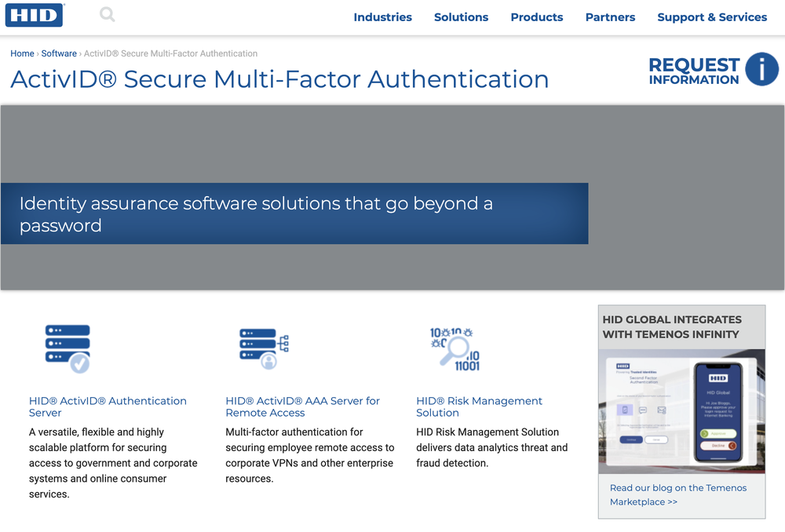Open HID ActivID Authentication Server link
This screenshot has width=785, height=532.
click(x=108, y=407)
